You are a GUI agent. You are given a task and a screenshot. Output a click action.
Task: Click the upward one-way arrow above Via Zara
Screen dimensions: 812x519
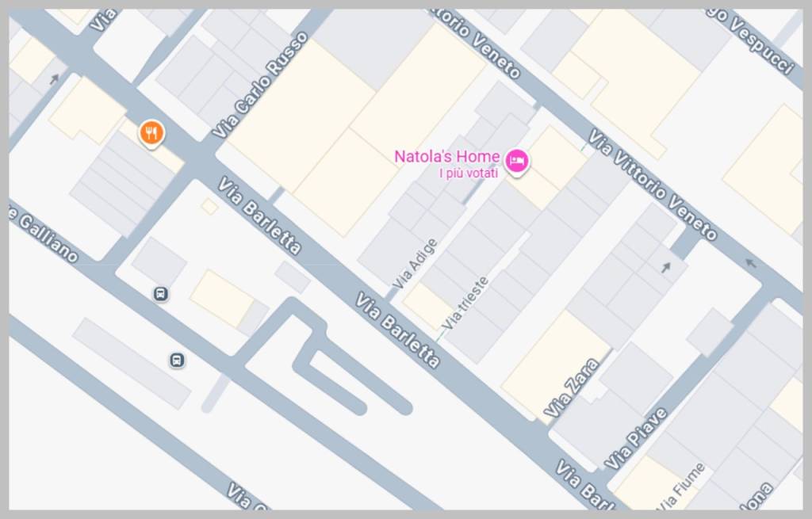(x=666, y=268)
